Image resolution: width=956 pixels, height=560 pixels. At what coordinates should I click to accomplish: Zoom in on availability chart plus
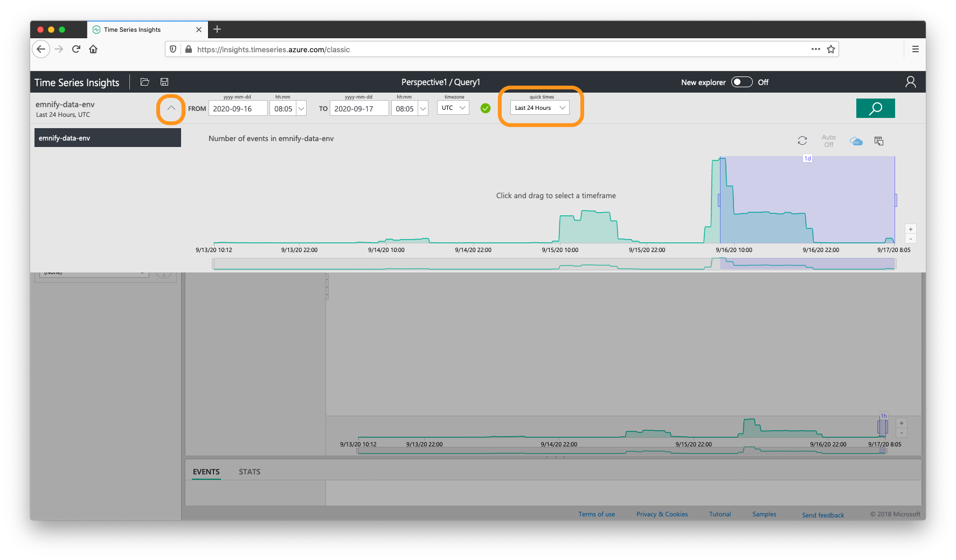[x=911, y=229]
